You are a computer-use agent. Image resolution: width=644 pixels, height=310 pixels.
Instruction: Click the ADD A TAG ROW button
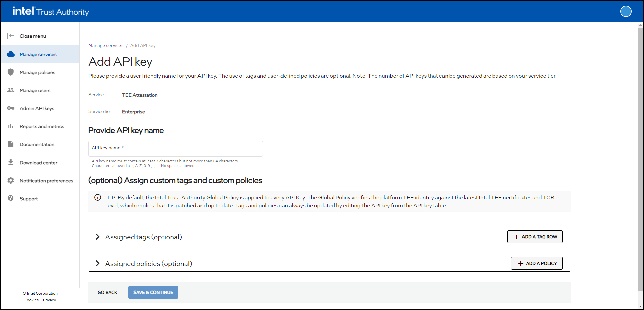pyautogui.click(x=535, y=237)
